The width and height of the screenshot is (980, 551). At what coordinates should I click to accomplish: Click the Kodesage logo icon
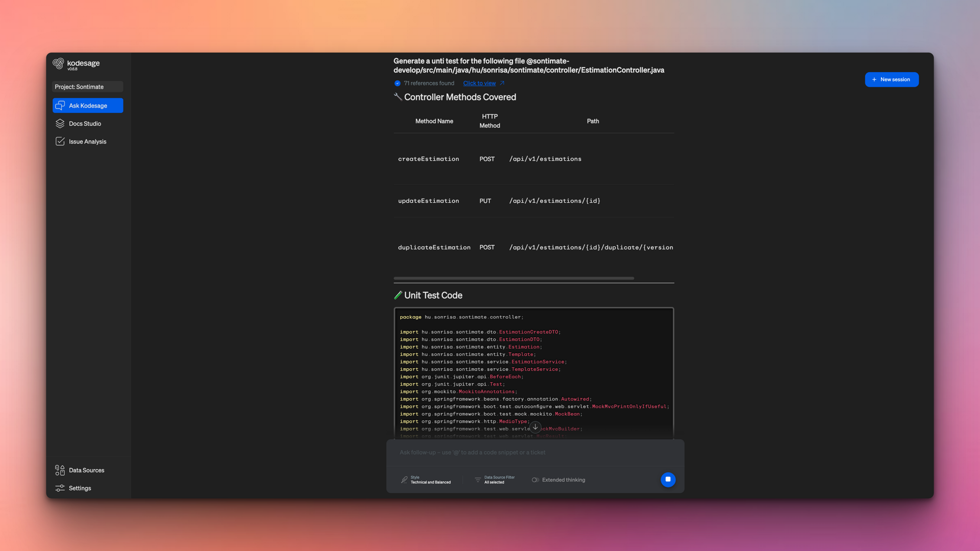click(x=58, y=64)
